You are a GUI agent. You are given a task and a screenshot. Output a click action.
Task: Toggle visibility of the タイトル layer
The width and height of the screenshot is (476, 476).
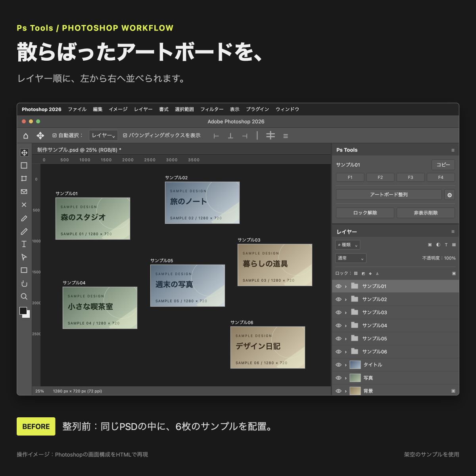338,365
